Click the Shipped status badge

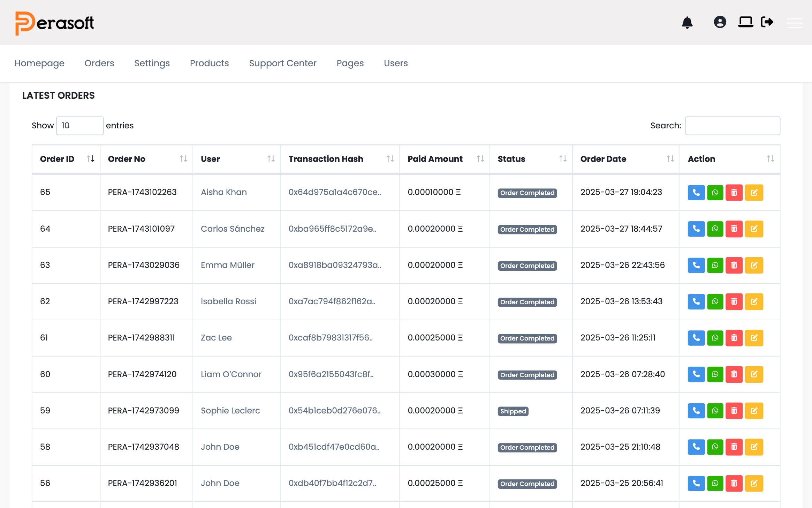513,411
